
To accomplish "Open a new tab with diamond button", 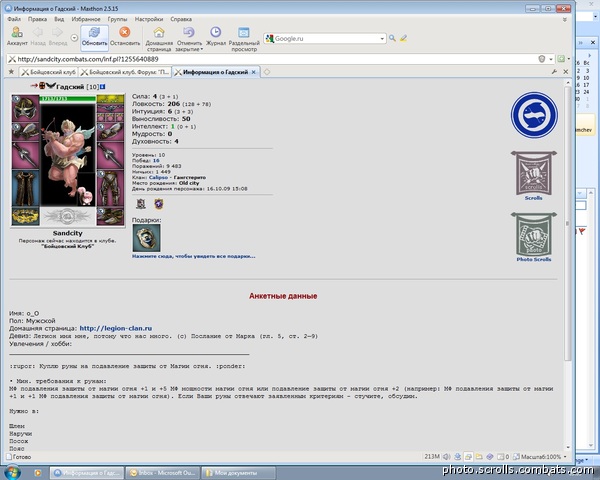I will 267,72.
